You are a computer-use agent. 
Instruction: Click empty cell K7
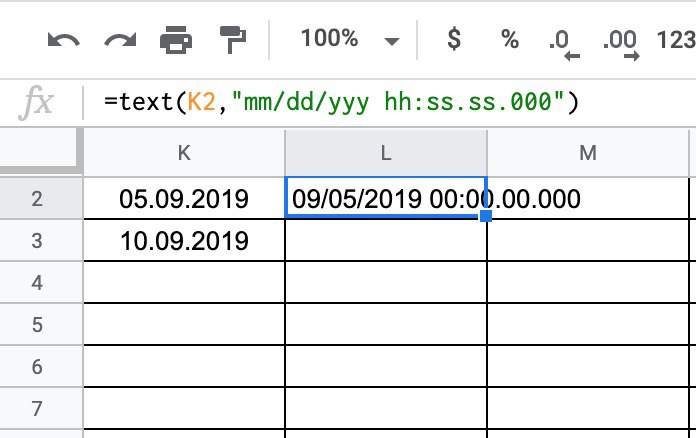click(184, 408)
